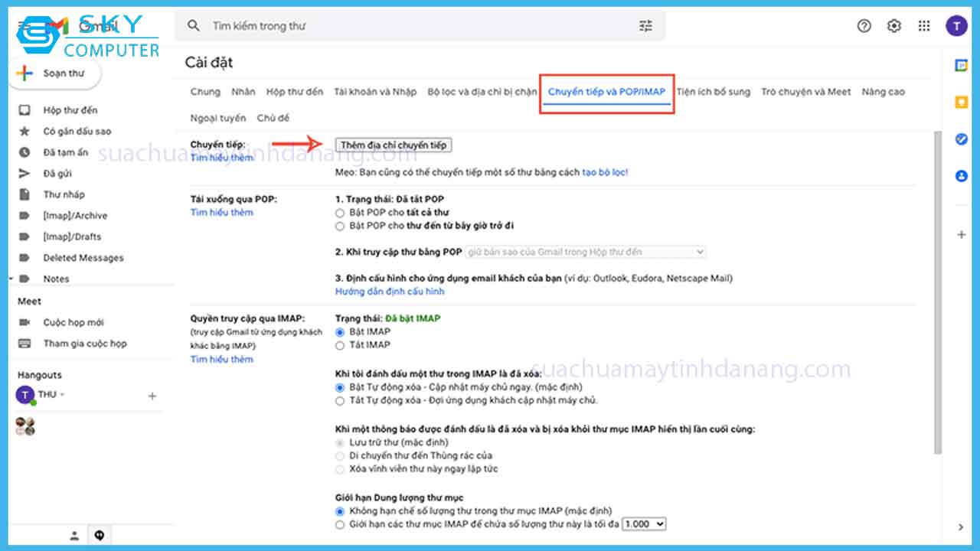
Task: Open the search filter options icon
Action: click(645, 26)
